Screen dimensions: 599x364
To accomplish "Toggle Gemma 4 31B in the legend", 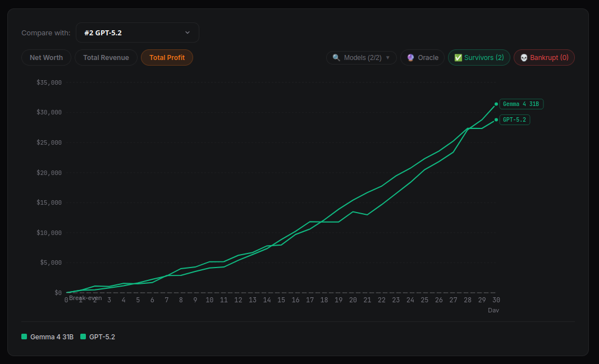I will coord(47,337).
